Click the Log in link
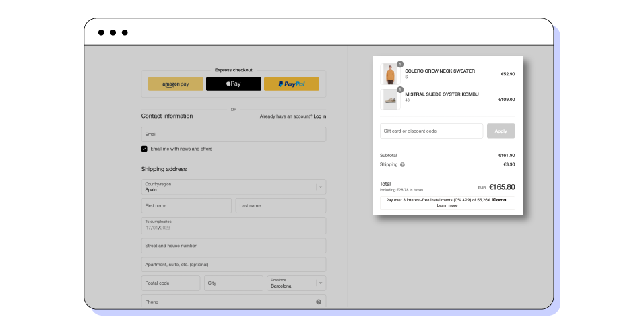 [x=319, y=116]
